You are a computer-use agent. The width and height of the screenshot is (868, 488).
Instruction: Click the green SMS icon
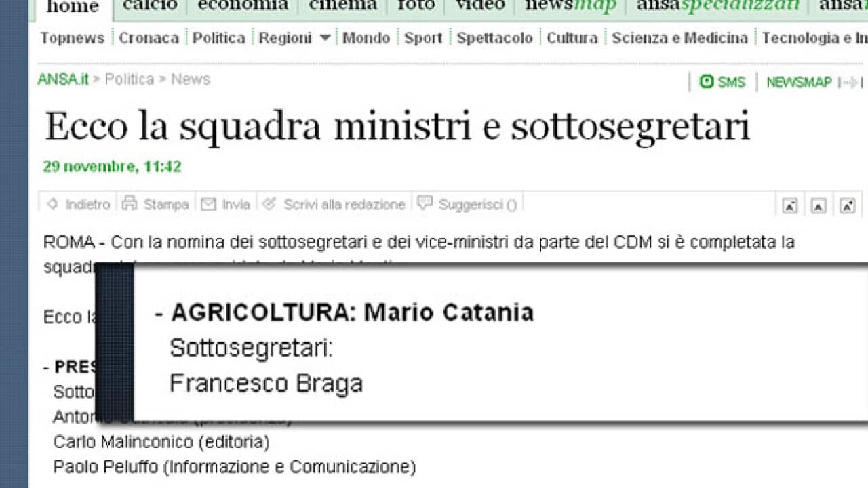pos(707,82)
